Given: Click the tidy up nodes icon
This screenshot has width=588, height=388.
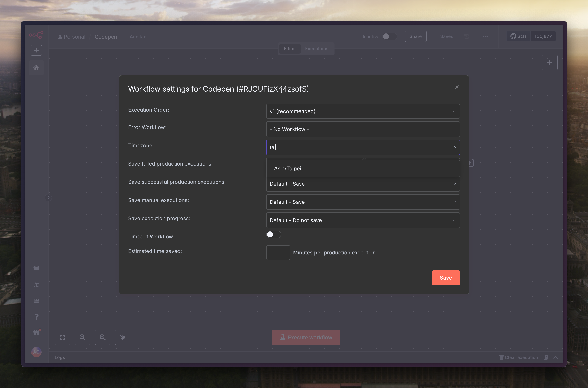Looking at the screenshot, I should (122, 337).
